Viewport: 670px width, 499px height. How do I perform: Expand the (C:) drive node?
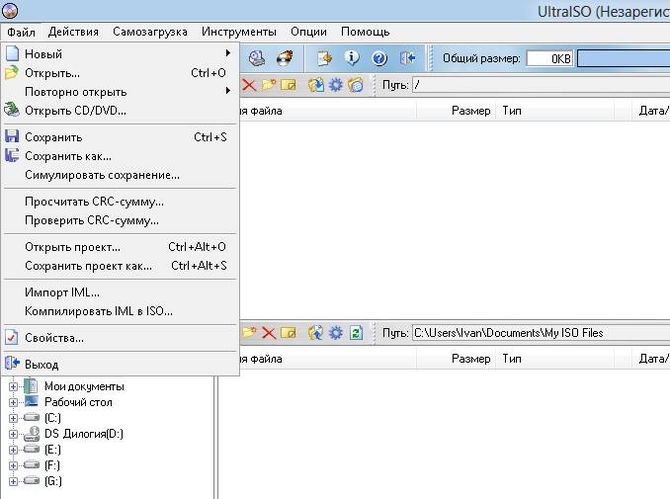click(13, 418)
